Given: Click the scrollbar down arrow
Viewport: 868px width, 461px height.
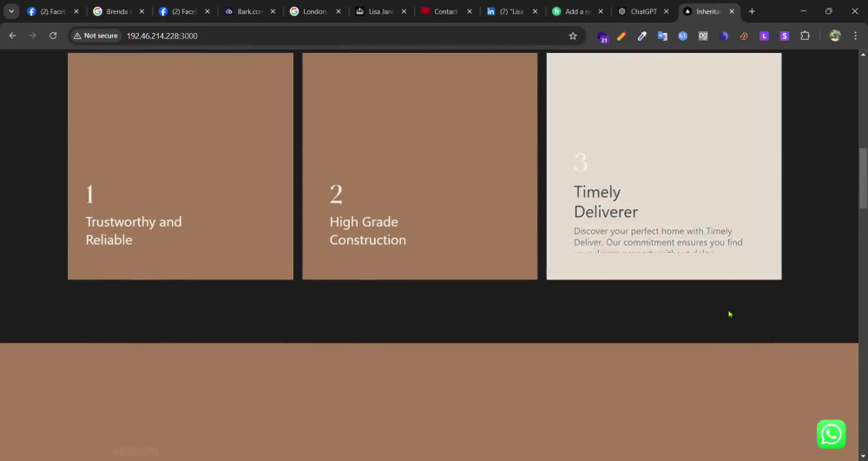Looking at the screenshot, I should (863, 457).
